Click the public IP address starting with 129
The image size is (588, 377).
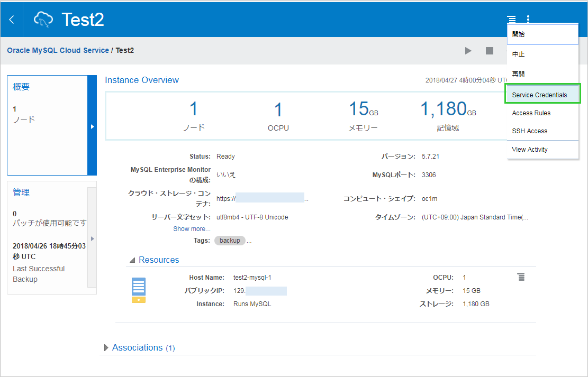(260, 291)
